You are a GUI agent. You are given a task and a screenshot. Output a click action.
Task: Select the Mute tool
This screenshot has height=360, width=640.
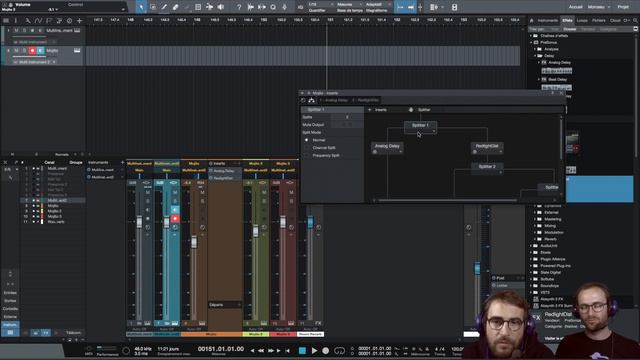pos(198,7)
